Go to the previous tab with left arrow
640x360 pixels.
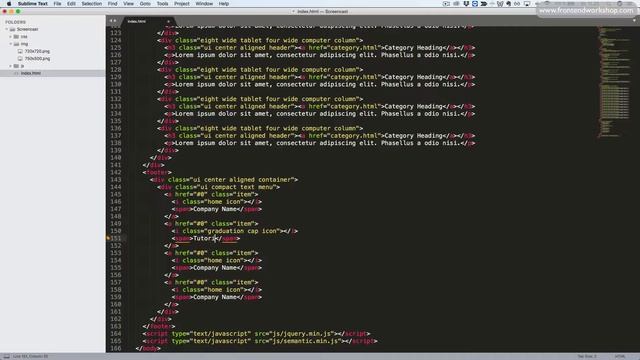point(110,21)
